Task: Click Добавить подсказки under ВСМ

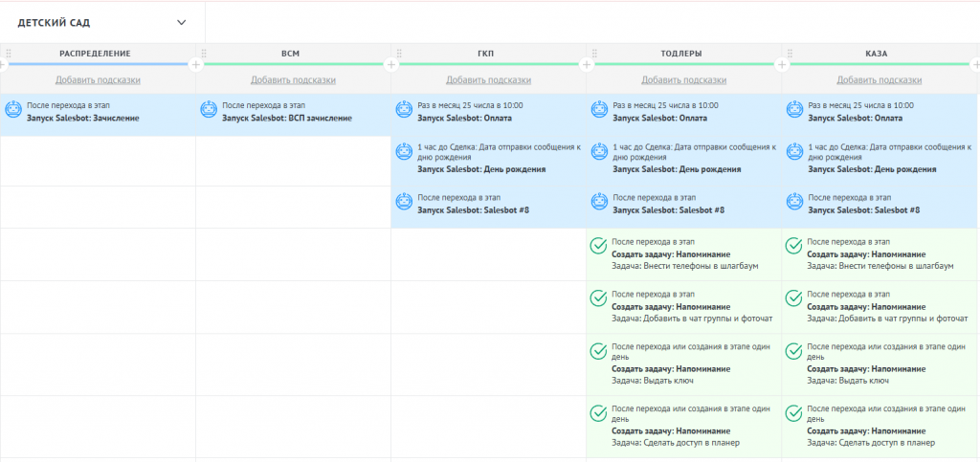Action: click(293, 80)
